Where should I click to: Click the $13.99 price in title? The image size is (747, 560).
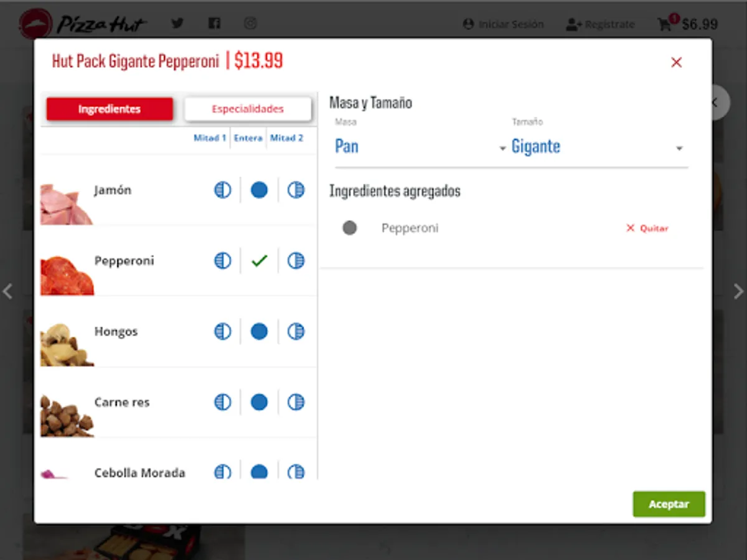click(x=258, y=61)
